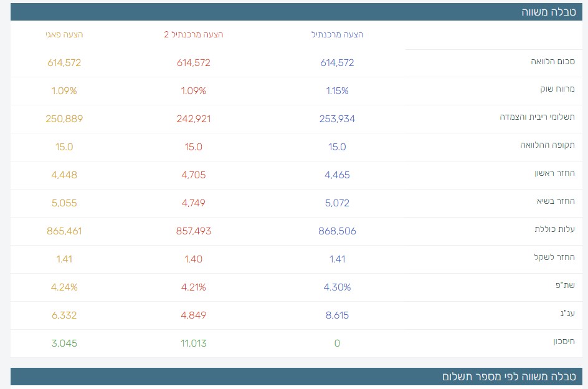The width and height of the screenshot is (588, 389).
Task: Select the 'הצעה מרכנתיל' column header
Action: click(337, 35)
